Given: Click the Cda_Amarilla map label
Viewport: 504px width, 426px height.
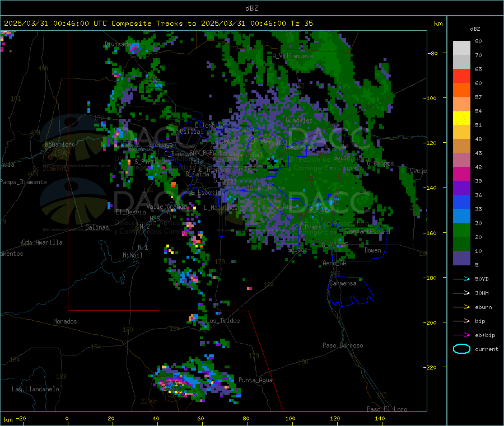Looking at the screenshot, I should 42,242.
